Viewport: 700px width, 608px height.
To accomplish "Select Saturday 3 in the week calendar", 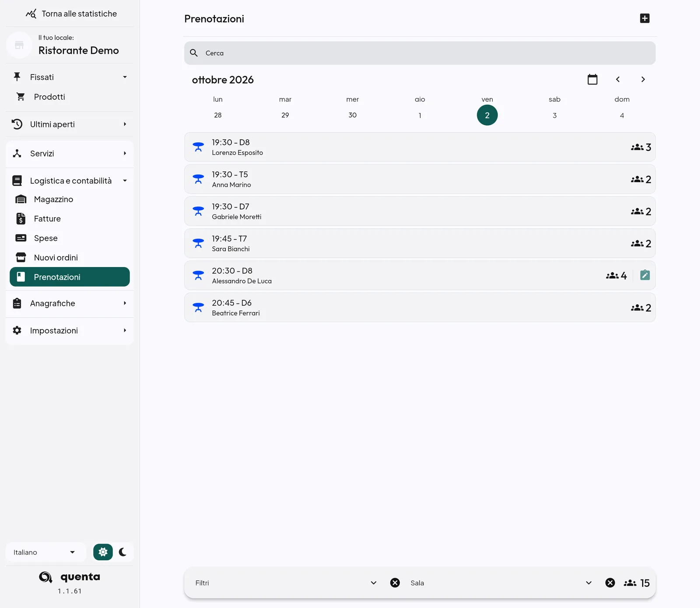I will pyautogui.click(x=555, y=115).
